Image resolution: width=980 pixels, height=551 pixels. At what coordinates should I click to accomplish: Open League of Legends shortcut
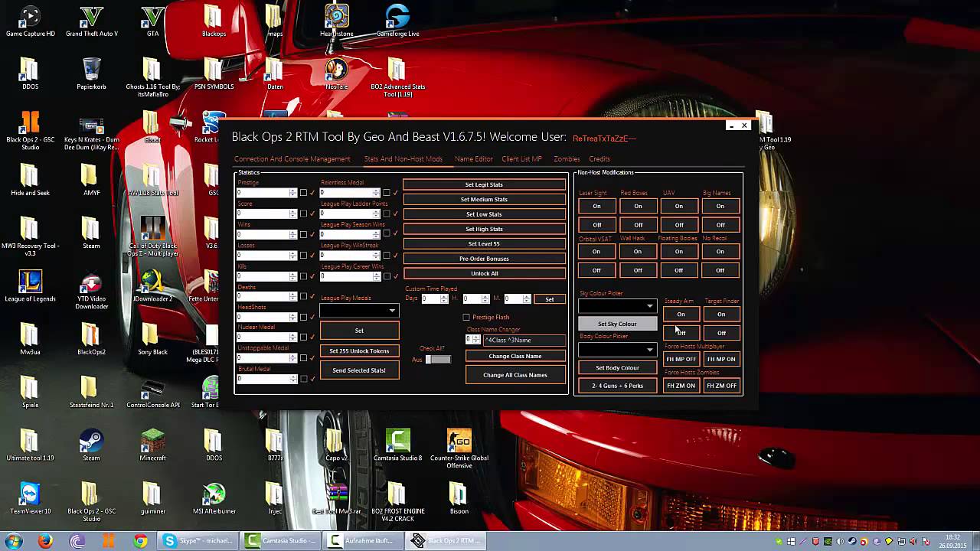(30, 286)
